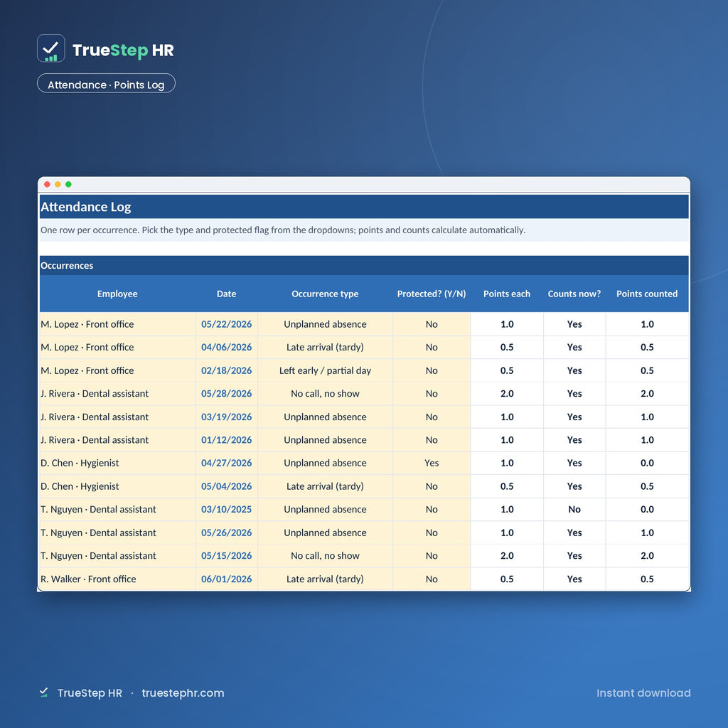This screenshot has width=728, height=728.
Task: Click the Protected? (Y/N) column header
Action: click(x=432, y=294)
